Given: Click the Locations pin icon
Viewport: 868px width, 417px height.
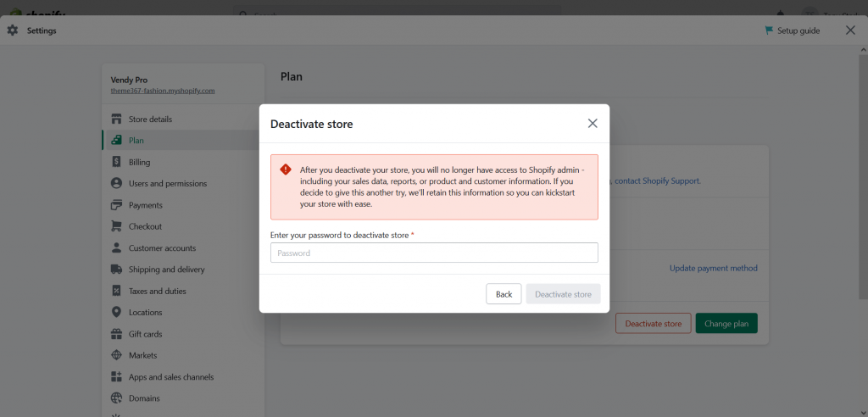Looking at the screenshot, I should pos(116,313).
